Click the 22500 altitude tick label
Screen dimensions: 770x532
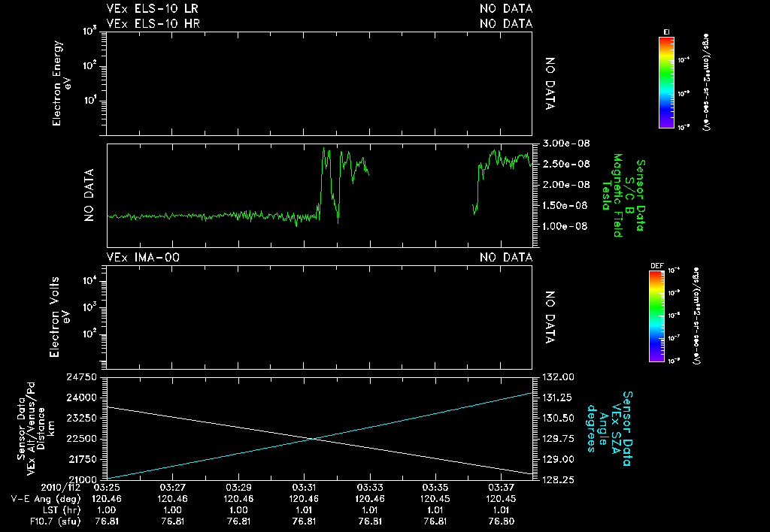[81, 439]
